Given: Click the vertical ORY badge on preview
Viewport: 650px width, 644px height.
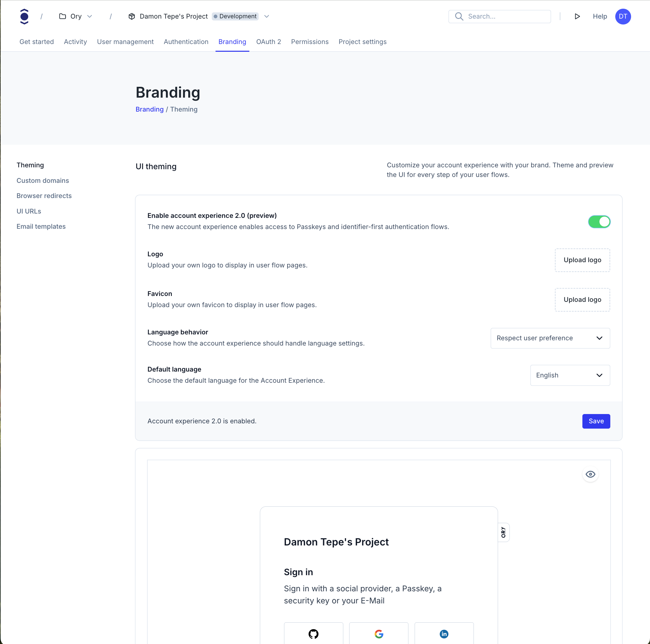Looking at the screenshot, I should tap(503, 532).
